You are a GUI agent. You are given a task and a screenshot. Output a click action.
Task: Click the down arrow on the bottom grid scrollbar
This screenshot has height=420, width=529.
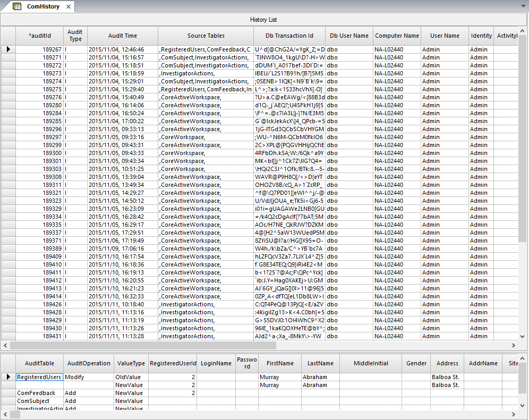tap(522, 404)
